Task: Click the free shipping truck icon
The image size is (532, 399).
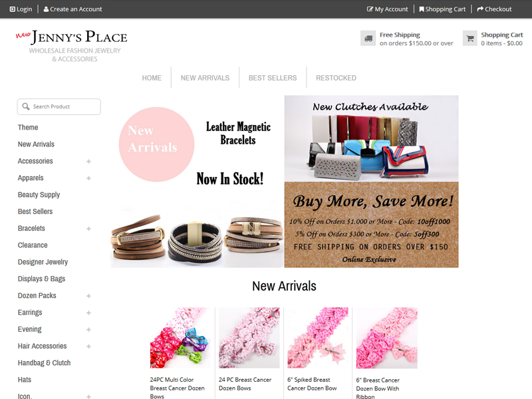Action: (368, 39)
